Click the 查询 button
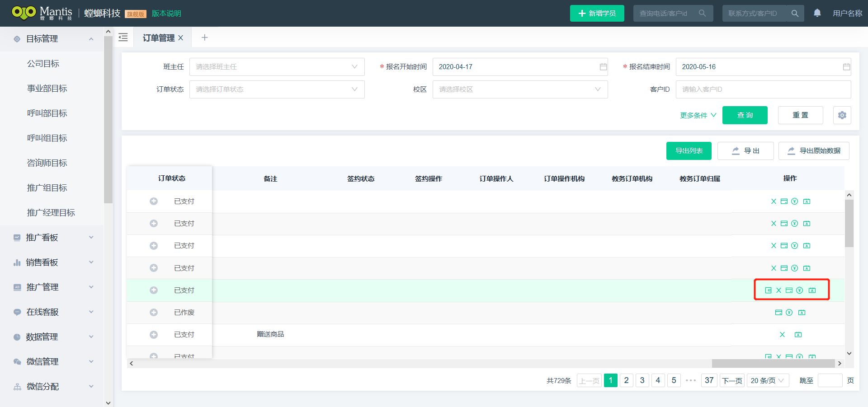Viewport: 868px width, 407px height. click(745, 115)
